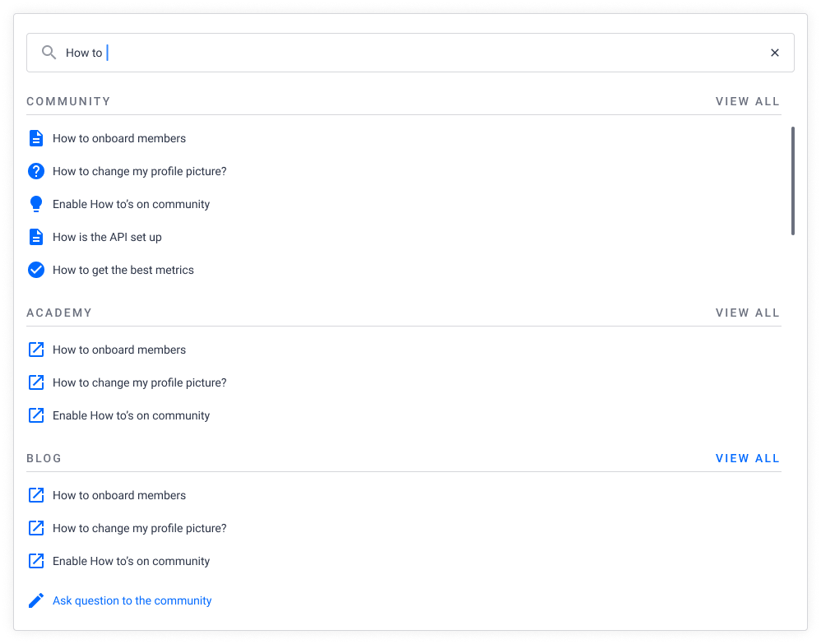View all Academy results

[x=747, y=313]
